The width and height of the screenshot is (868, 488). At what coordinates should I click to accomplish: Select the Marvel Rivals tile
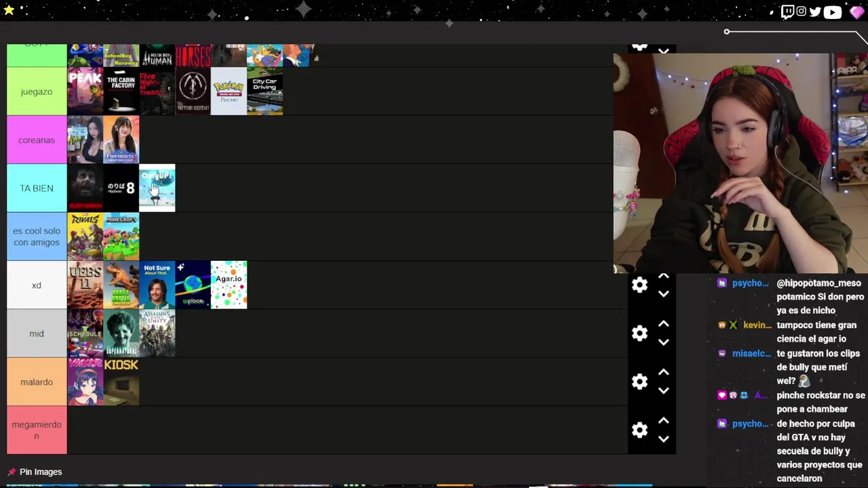click(85, 237)
